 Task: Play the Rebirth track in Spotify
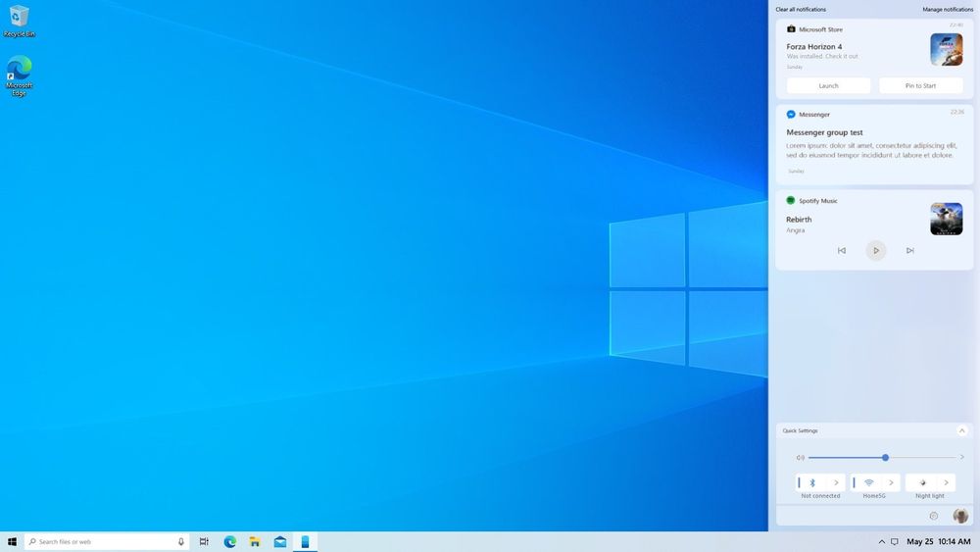point(875,251)
